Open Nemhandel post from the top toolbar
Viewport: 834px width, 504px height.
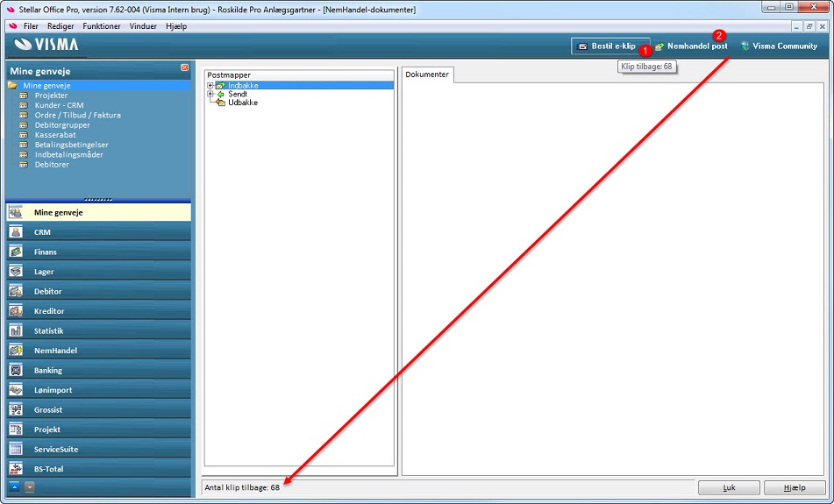[691, 46]
